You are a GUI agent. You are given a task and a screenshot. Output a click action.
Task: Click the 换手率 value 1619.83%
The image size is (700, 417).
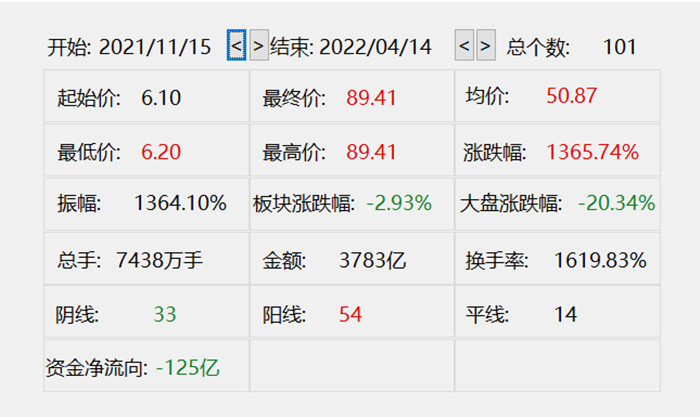(600, 261)
